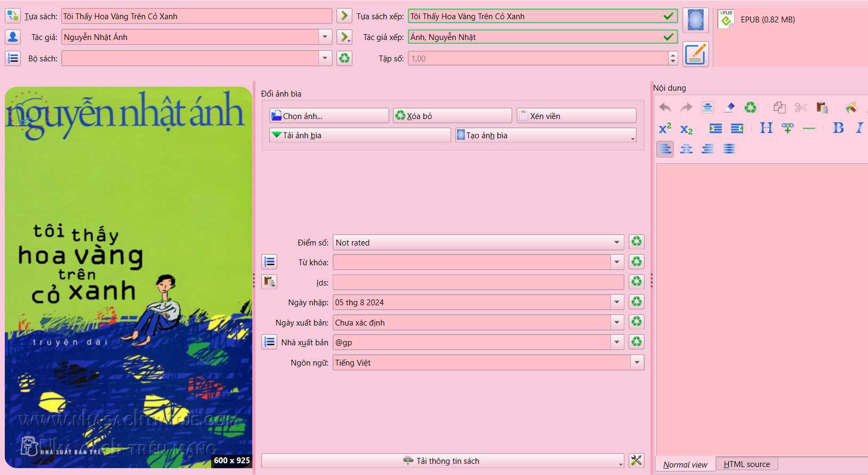Select the EPUB format icon

(726, 19)
